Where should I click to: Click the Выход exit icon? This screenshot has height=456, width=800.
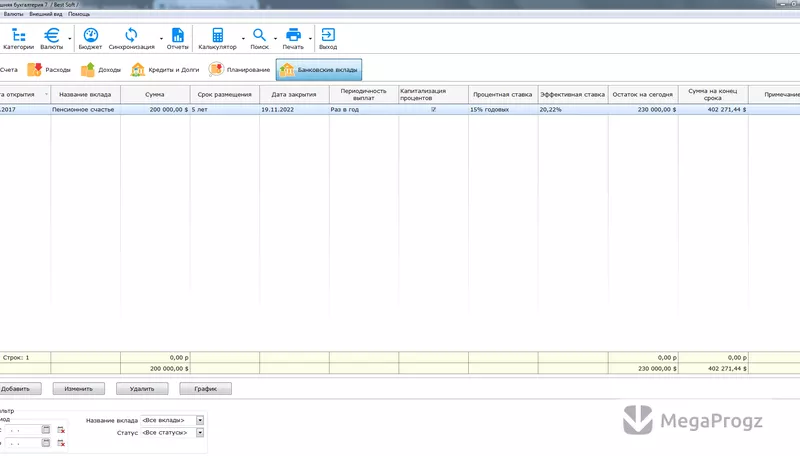(x=328, y=39)
